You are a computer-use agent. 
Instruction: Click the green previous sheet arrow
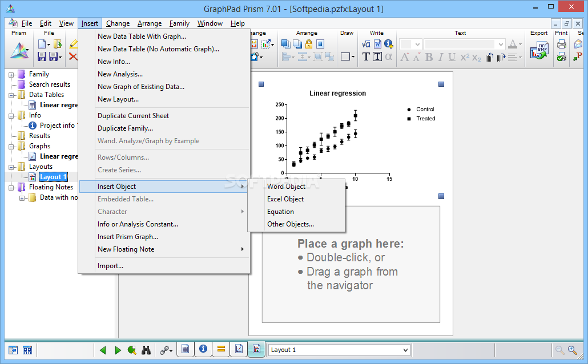(x=103, y=350)
